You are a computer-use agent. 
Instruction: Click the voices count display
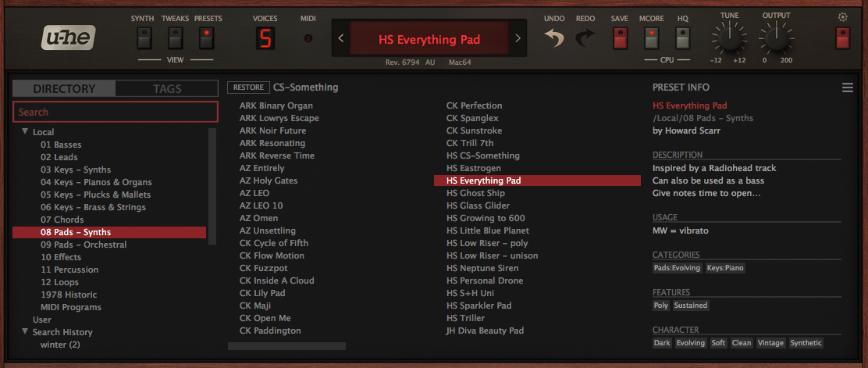pyautogui.click(x=265, y=38)
